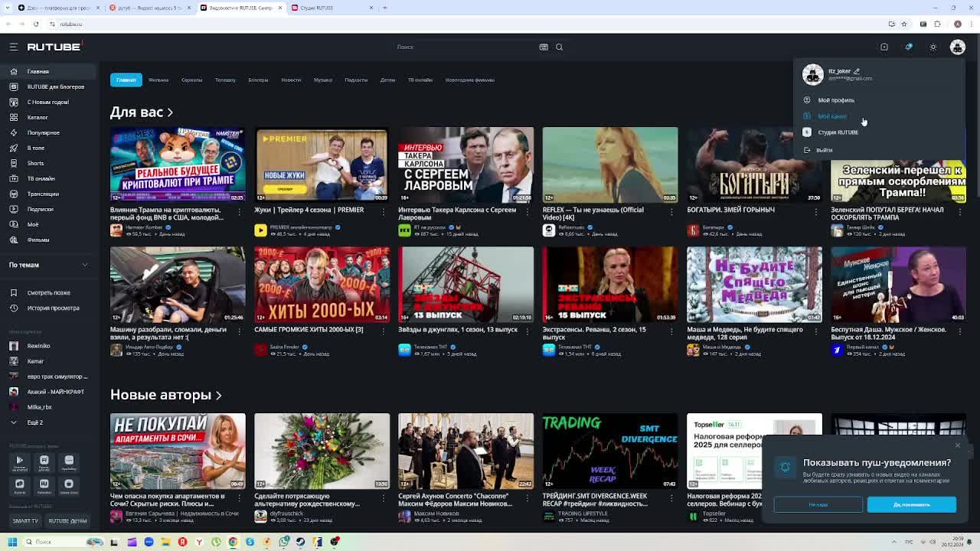Open options menu for Жуки trailer video
This screenshot has width=980, height=551.
coord(384,211)
